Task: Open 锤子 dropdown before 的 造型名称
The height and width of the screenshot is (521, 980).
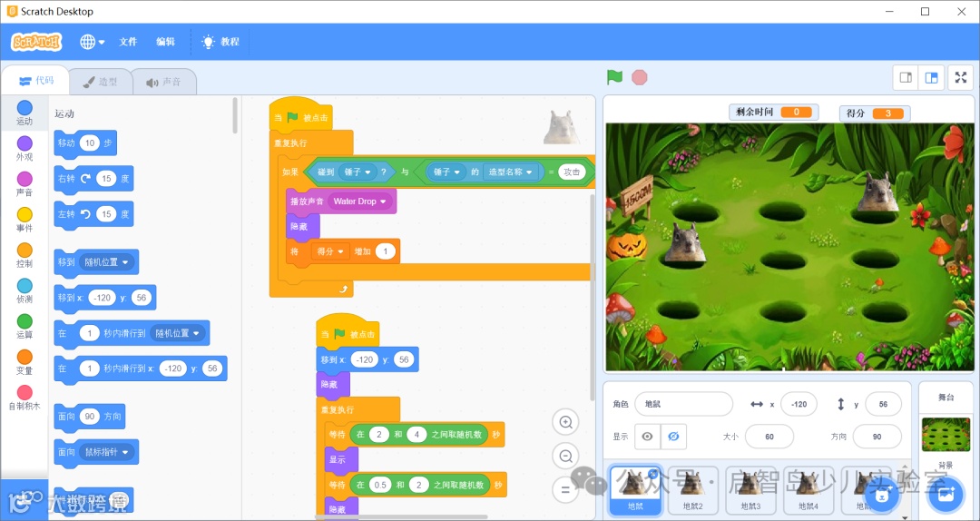Action: click(x=446, y=172)
